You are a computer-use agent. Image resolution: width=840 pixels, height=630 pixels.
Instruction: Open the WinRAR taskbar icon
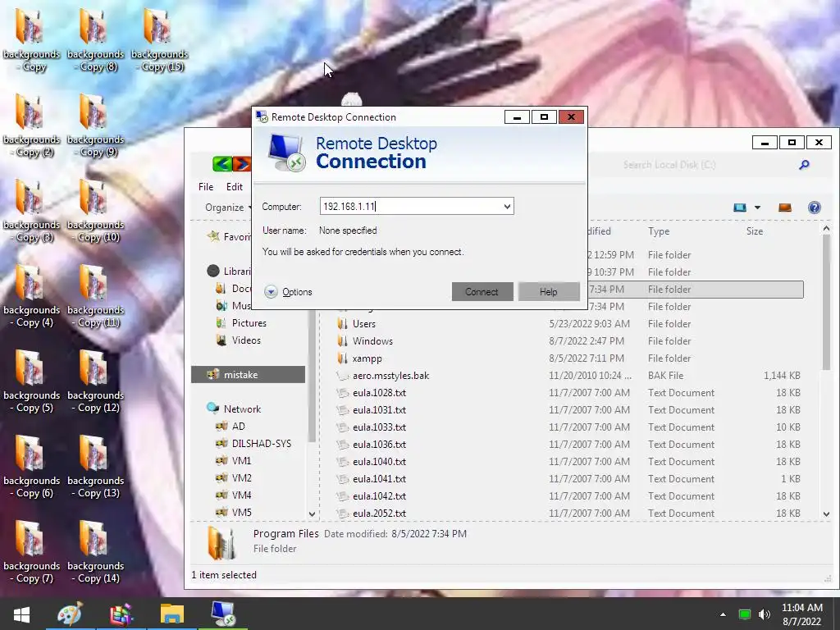[x=121, y=614]
